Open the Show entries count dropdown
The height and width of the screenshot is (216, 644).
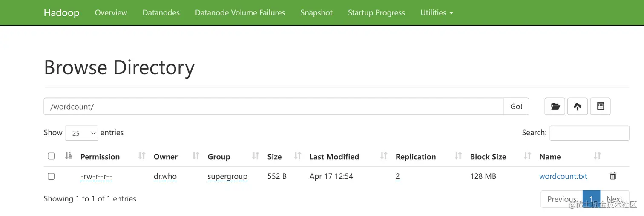coord(81,133)
